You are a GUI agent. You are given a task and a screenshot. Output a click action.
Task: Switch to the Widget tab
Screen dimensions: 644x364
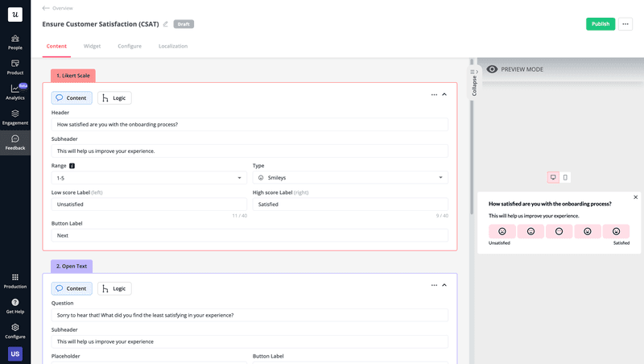coord(93,46)
